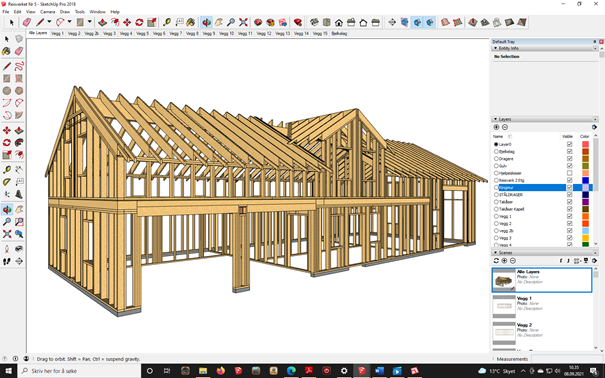Change Vegg 2b light blue color swatch
This screenshot has height=378, width=605.
tap(585, 231)
